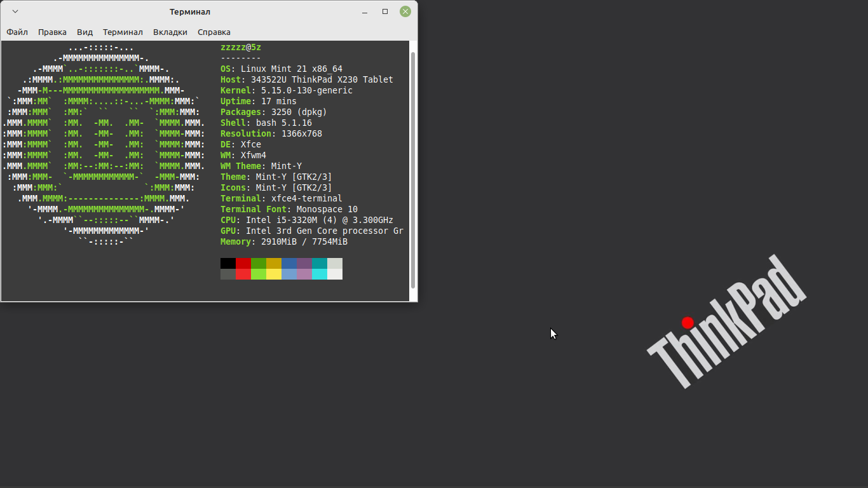Click the black swatch in the neofetch palette
Viewport: 868px width, 488px height.
point(228,263)
